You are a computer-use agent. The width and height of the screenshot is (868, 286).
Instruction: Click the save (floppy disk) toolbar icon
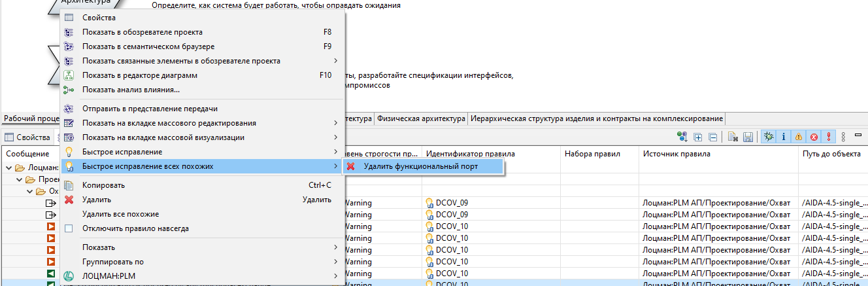[x=748, y=137]
